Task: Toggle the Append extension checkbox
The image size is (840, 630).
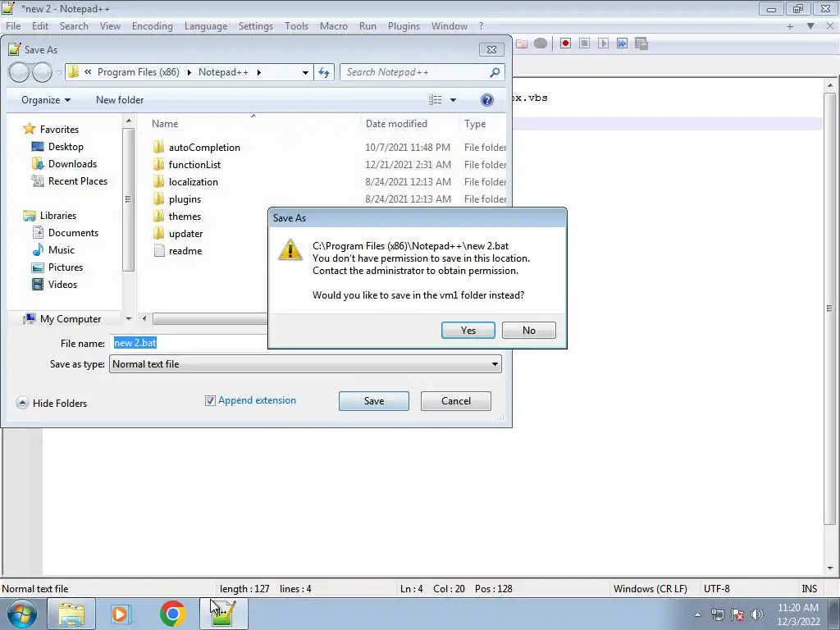Action: point(210,400)
